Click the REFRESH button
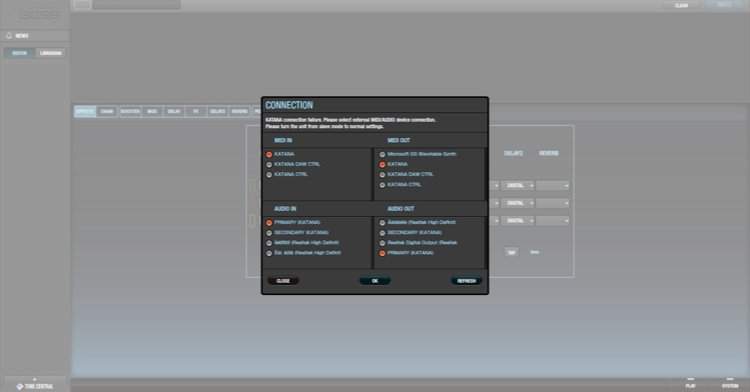 (x=466, y=281)
